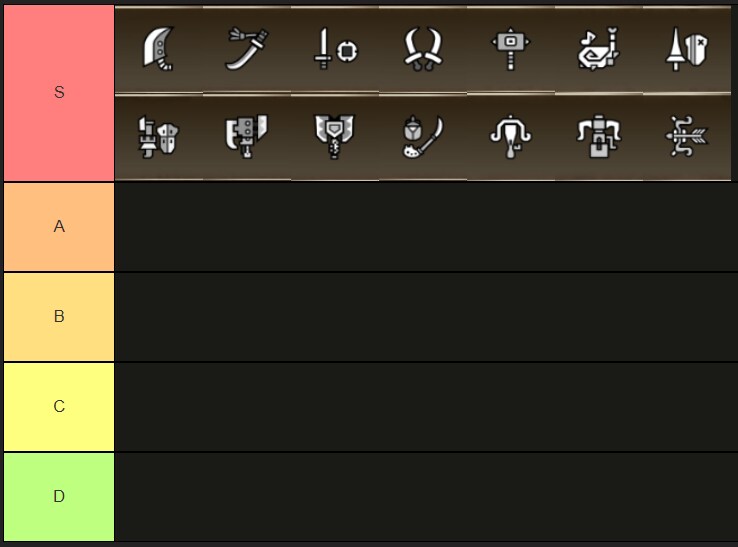Select the Long Sword icon
The height and width of the screenshot is (547, 738).
[247, 49]
